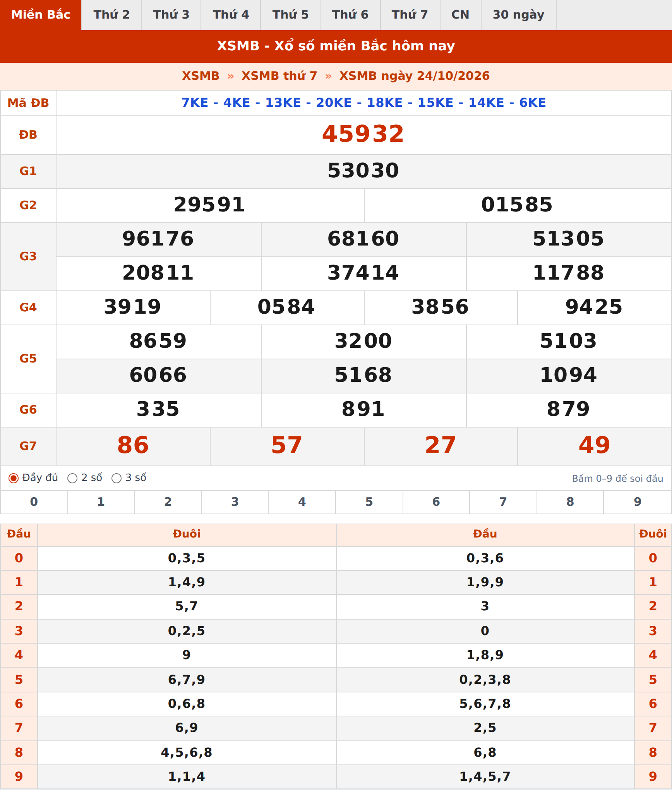Click the XSMB hôm nay header title

336,46
